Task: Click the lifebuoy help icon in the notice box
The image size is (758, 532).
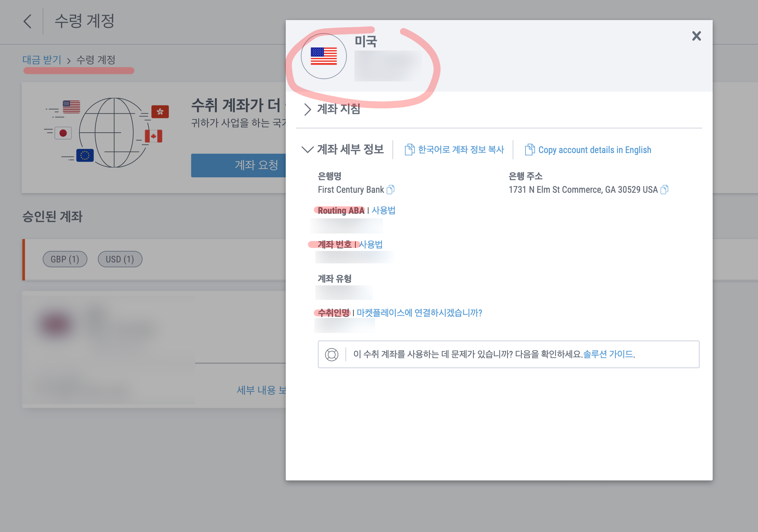Action: click(331, 354)
